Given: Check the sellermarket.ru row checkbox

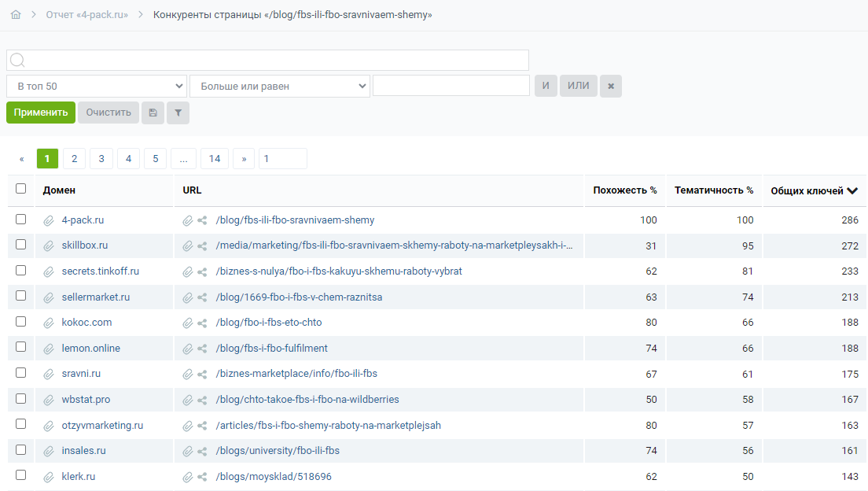Looking at the screenshot, I should (x=21, y=295).
